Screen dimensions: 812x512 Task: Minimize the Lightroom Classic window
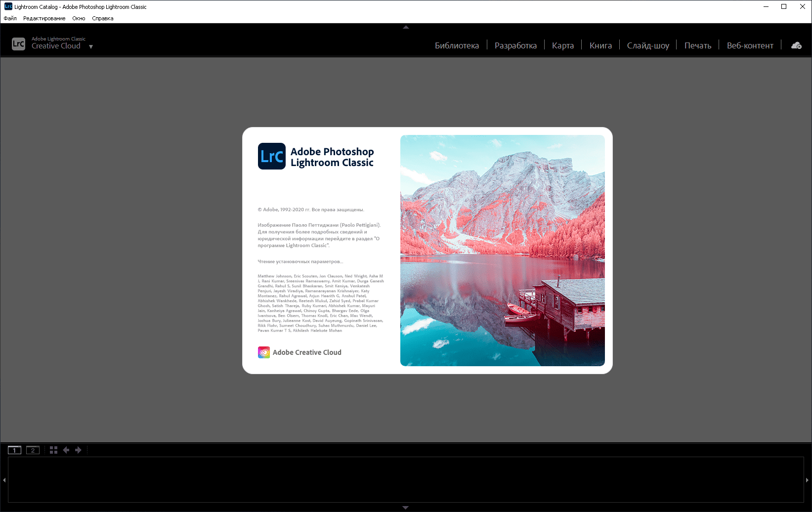(x=766, y=6)
